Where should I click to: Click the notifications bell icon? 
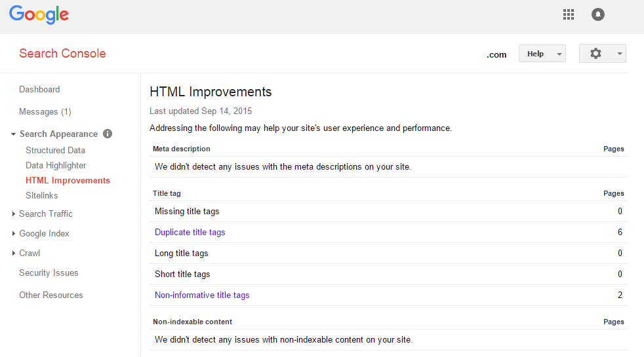click(597, 14)
